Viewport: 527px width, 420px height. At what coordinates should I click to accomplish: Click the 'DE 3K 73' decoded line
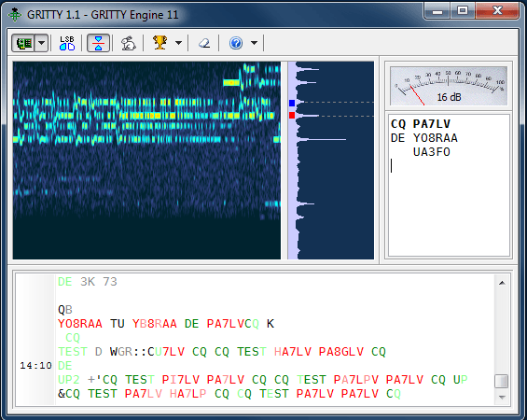(x=88, y=282)
